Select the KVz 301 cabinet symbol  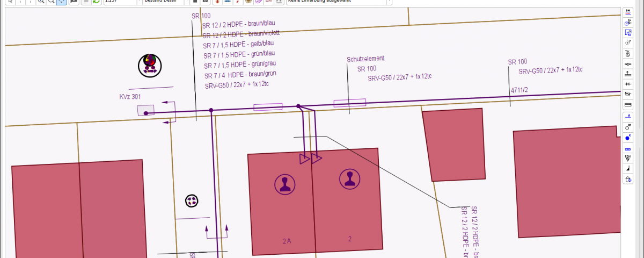(145, 111)
